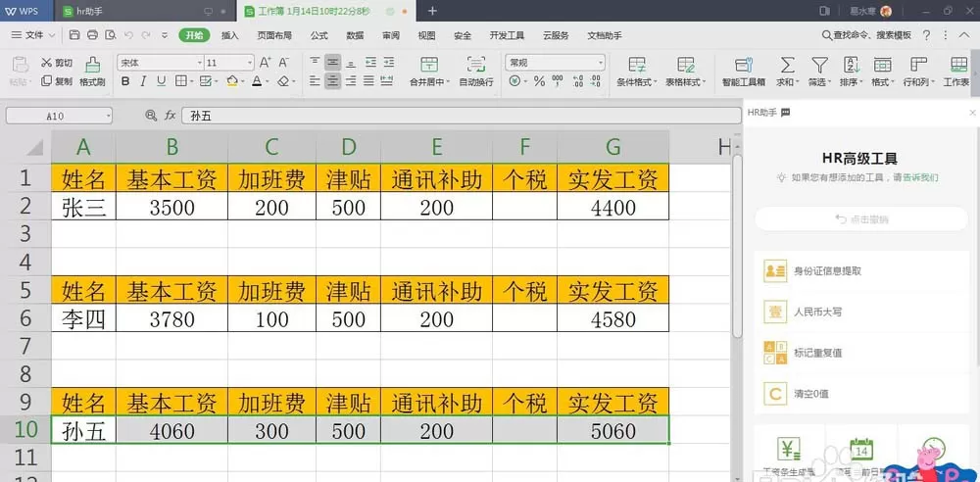
Task: Click the HR助手 panel chat bubble icon
Action: [786, 113]
